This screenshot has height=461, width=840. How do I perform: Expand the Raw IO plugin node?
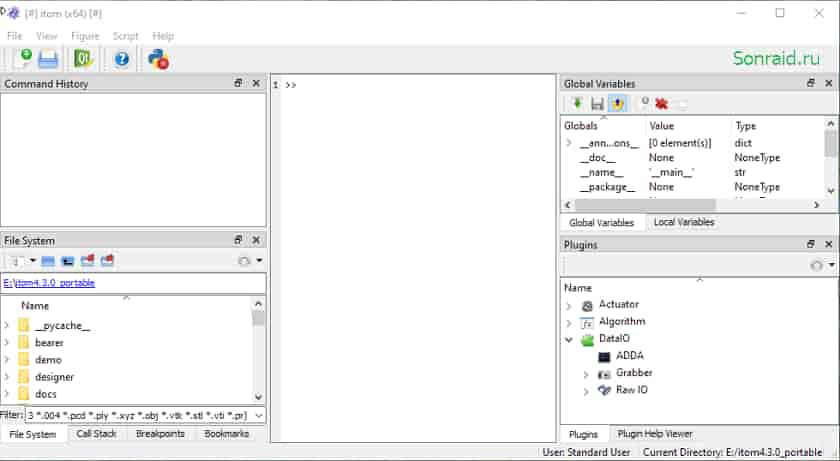[x=586, y=391]
